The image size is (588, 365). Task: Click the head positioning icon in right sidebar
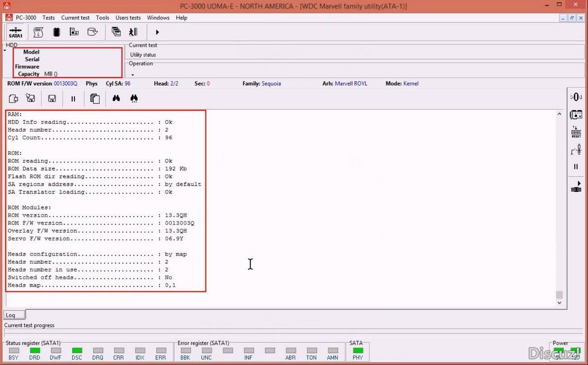pos(576,97)
